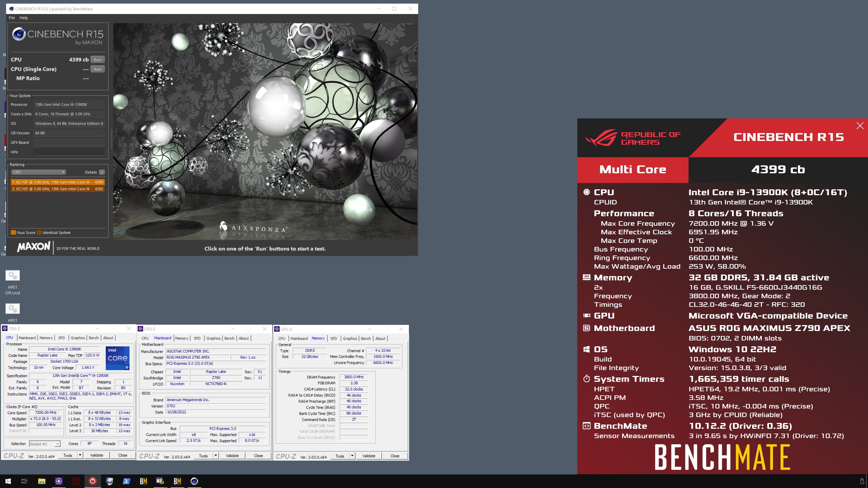Click Validate in the Mainboard CPU-Z window
Screen dimensions: 868x488
coord(232,456)
